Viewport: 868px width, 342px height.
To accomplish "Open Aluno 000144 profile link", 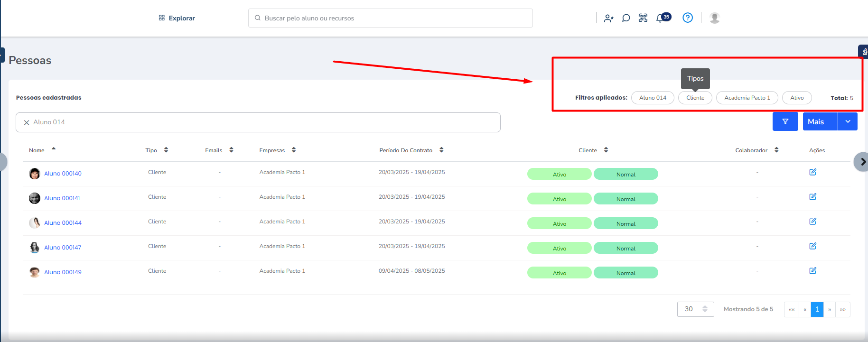I will point(63,223).
